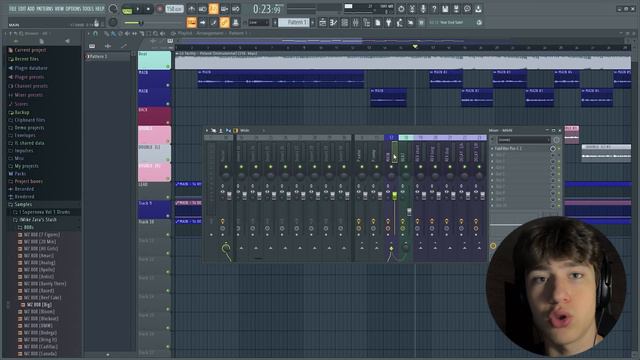Open the plugin picker plug icon
Screen dimensions: 640x360
pyautogui.click(x=389, y=23)
